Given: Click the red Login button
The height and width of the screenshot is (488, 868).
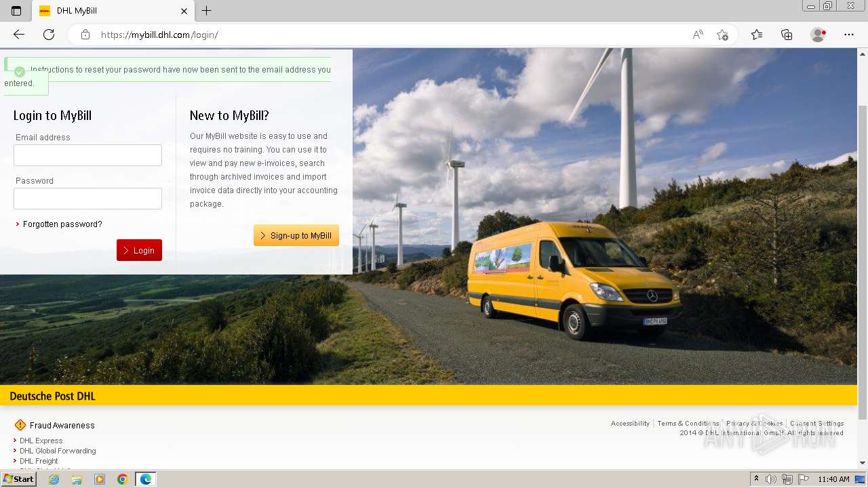Looking at the screenshot, I should tap(139, 250).
